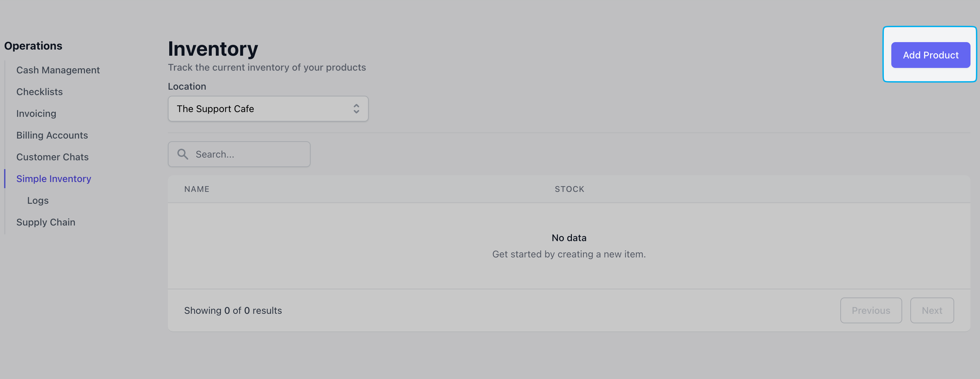Click the 'No data' empty state message
The image size is (980, 379).
[x=569, y=238]
